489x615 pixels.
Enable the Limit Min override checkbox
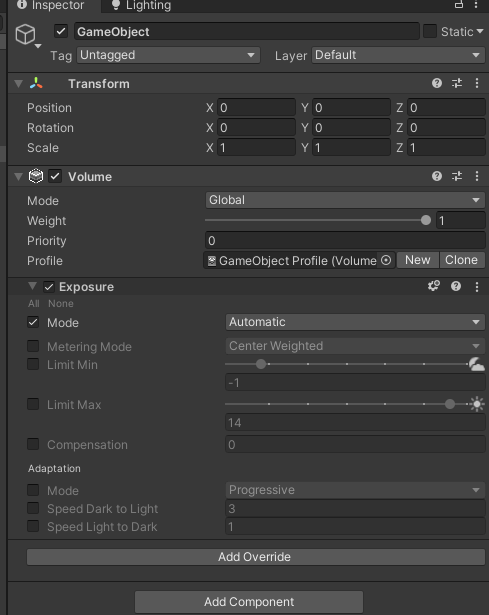coord(33,364)
